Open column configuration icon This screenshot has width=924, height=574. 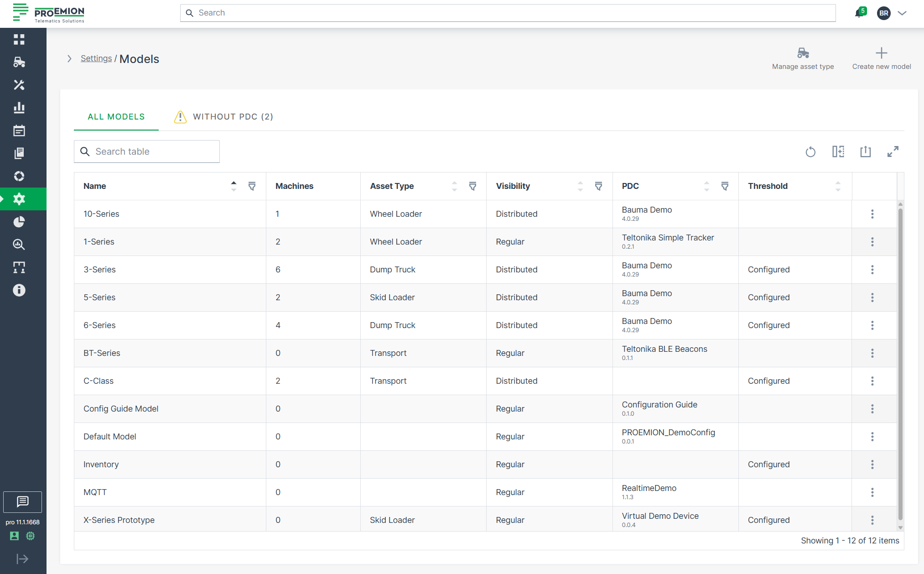point(838,151)
